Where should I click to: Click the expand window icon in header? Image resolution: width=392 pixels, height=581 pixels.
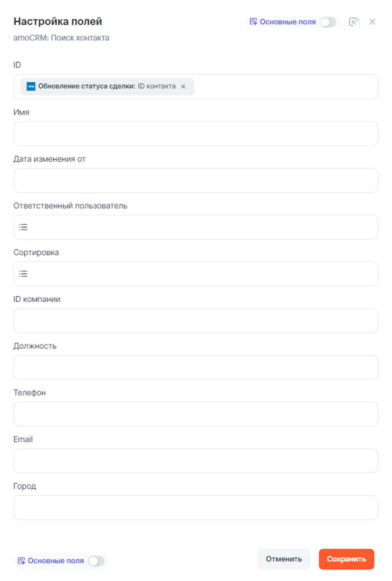point(353,22)
